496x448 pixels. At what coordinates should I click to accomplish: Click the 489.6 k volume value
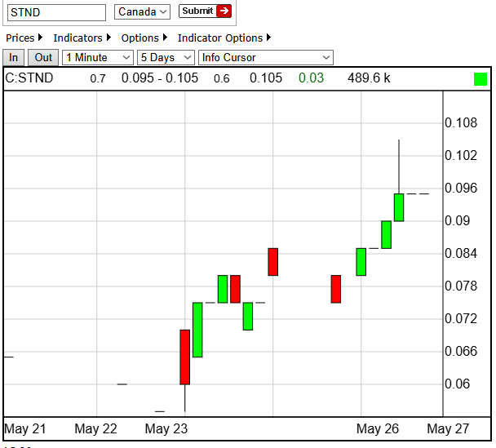369,78
